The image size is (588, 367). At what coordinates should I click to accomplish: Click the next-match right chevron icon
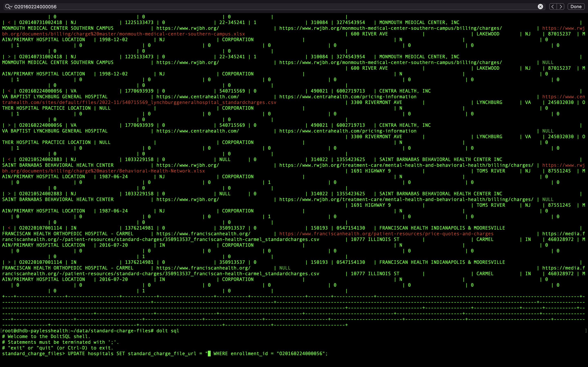pyautogui.click(x=561, y=7)
